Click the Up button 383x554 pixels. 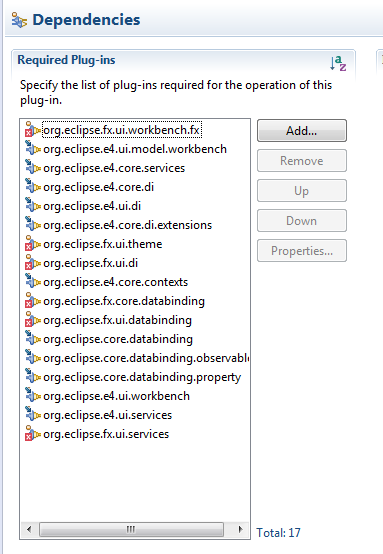click(302, 191)
